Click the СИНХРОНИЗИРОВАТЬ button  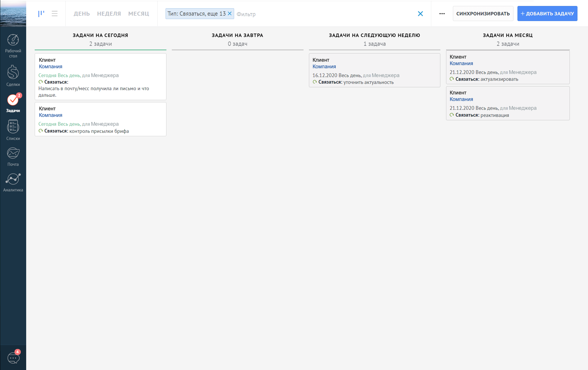click(x=483, y=14)
